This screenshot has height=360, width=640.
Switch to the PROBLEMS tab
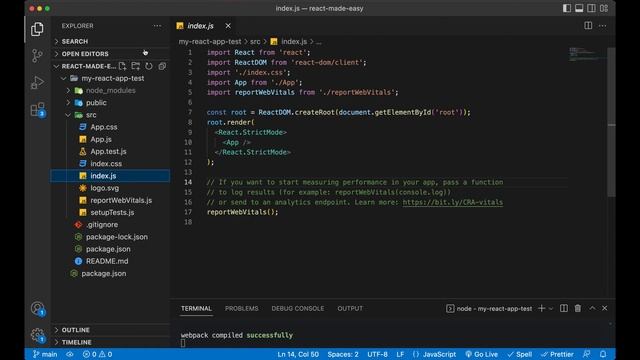(242, 309)
